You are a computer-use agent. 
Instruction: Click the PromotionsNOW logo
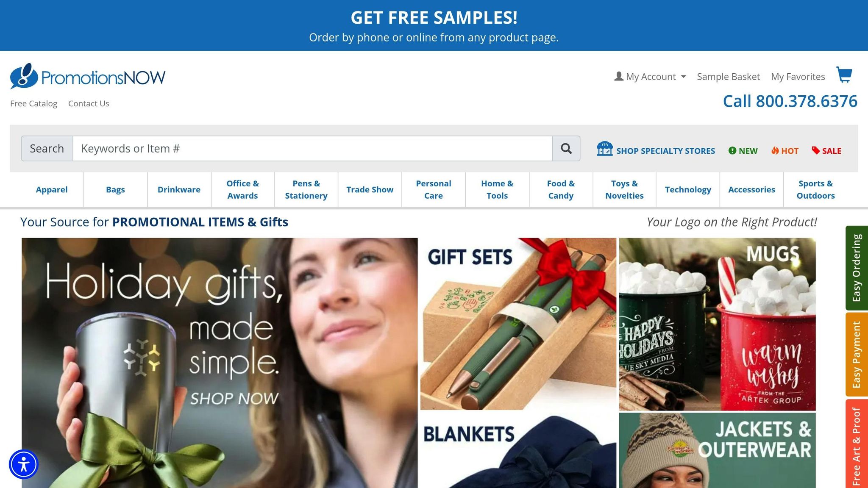88,76
